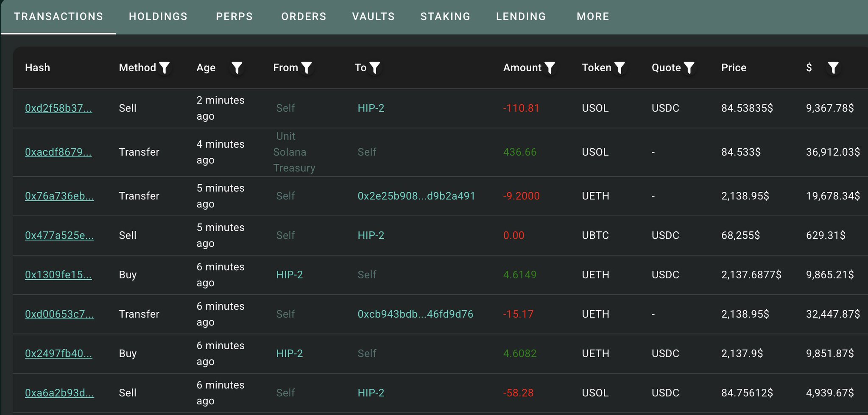Switch to the Holdings tab
The width and height of the screenshot is (868, 415).
click(x=158, y=17)
